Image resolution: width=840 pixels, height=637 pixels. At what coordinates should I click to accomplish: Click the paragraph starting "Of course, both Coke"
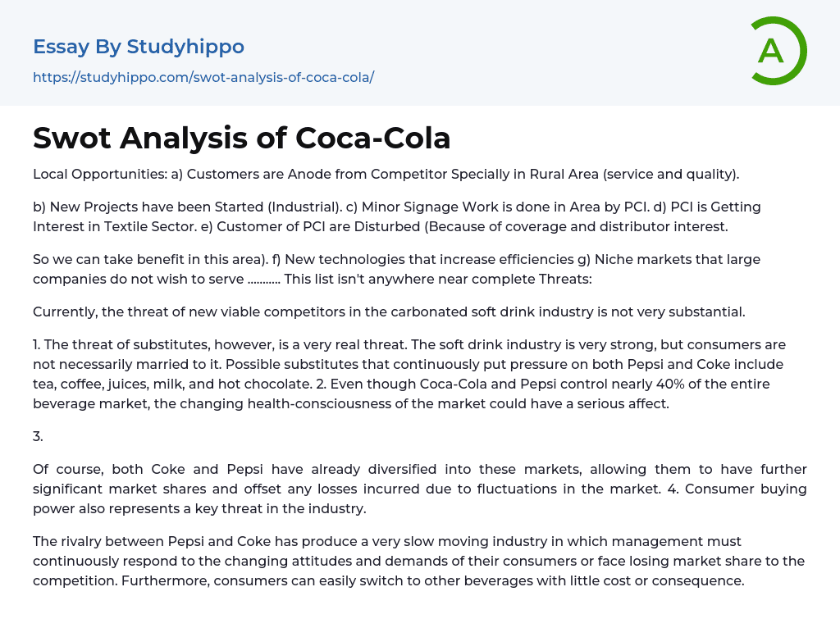(419, 489)
